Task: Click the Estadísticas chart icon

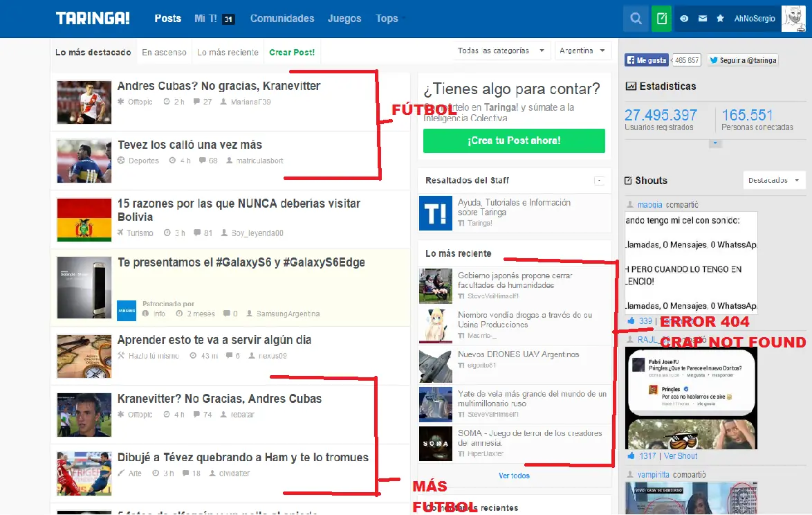Action: 631,86
